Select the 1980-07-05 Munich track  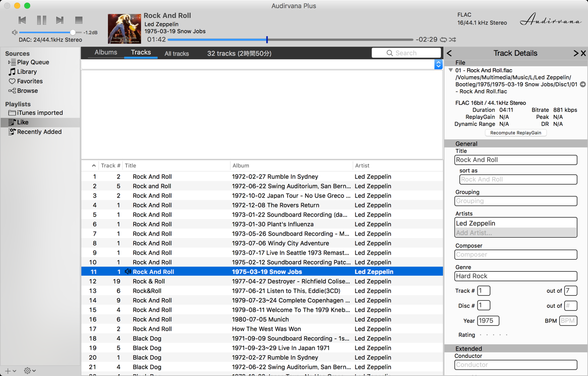(262, 319)
